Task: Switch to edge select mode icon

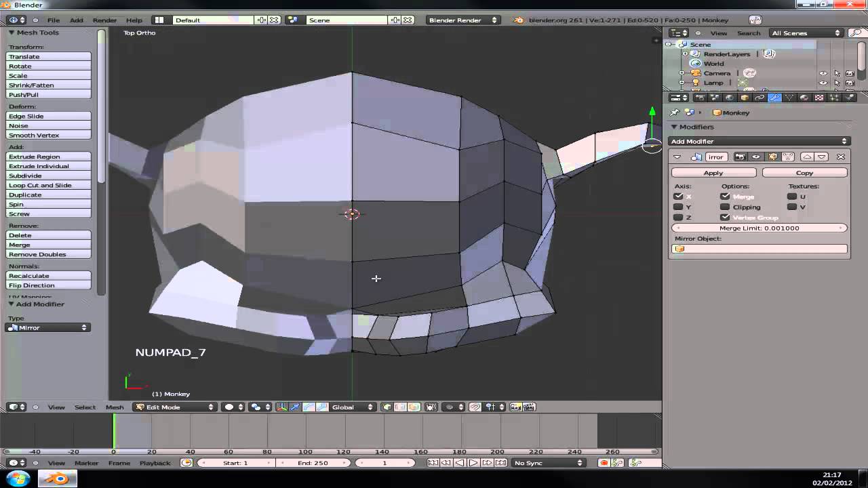Action: click(x=399, y=407)
